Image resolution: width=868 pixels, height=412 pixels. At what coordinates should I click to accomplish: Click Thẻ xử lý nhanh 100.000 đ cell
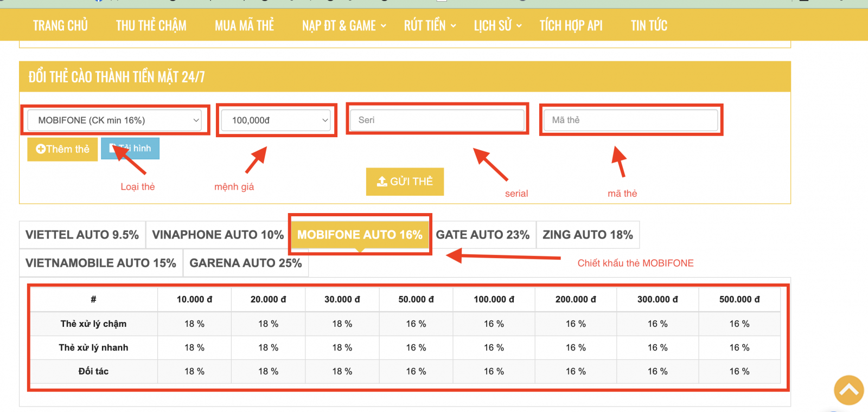pyautogui.click(x=494, y=347)
